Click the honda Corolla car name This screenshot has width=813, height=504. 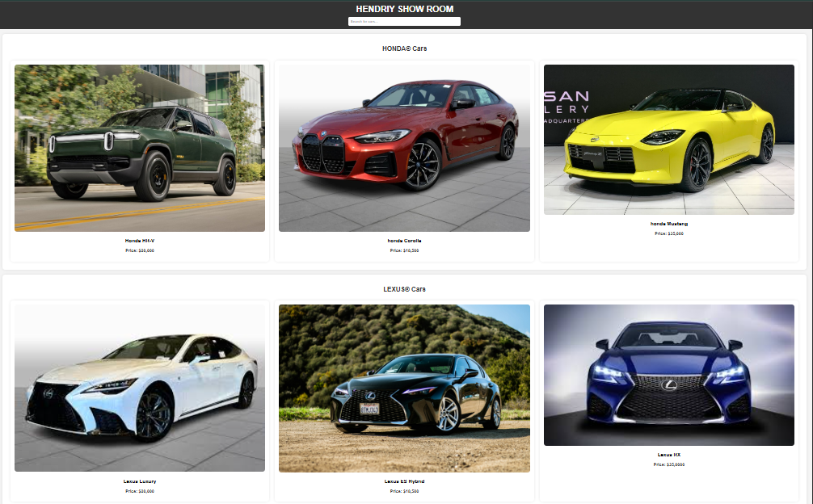[404, 241]
